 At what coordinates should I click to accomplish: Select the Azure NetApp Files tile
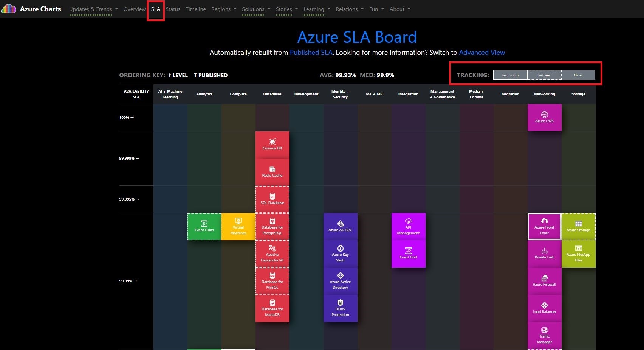tap(578, 254)
